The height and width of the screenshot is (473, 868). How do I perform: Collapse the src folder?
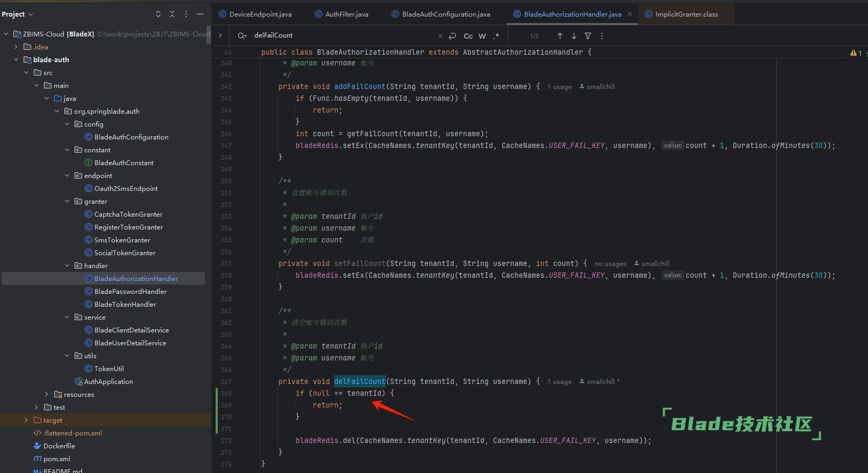tap(26, 72)
